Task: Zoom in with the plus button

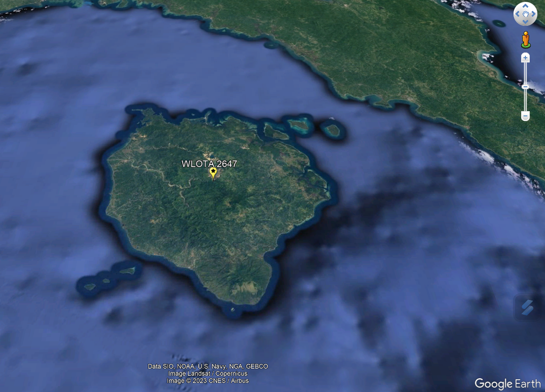Action: [x=525, y=58]
